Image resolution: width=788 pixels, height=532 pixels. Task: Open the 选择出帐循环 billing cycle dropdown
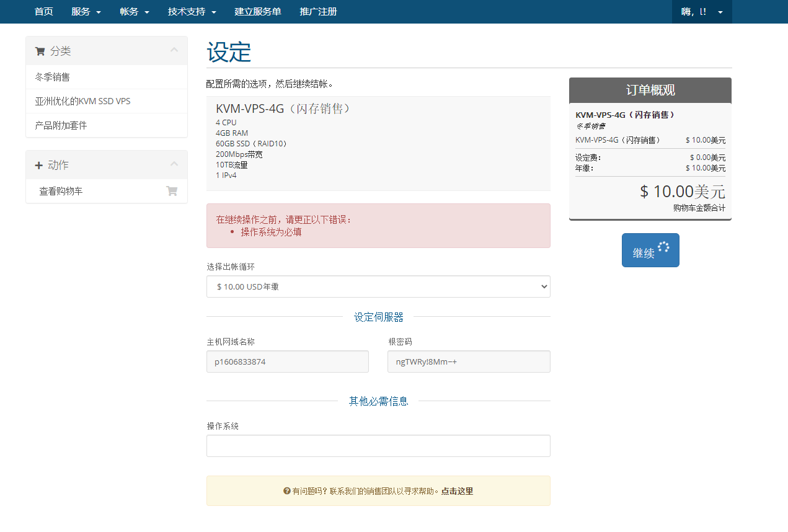pos(378,286)
